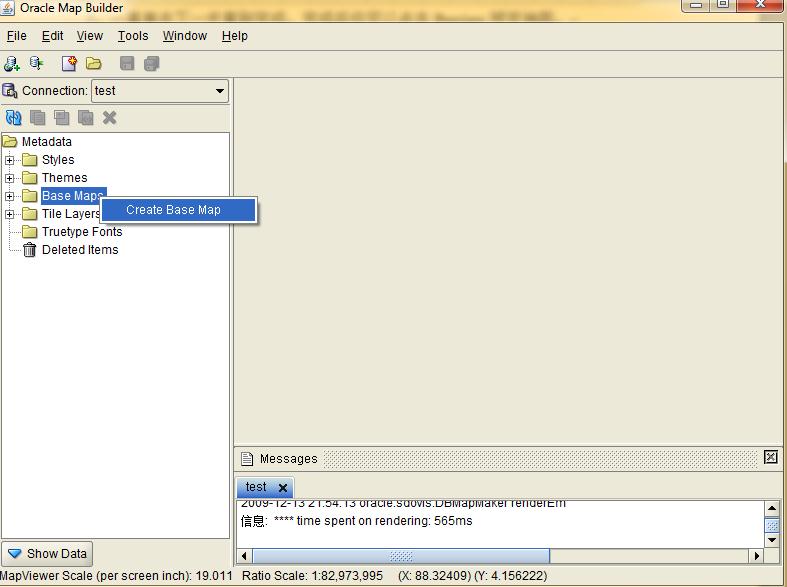Open the View menu

(89, 36)
